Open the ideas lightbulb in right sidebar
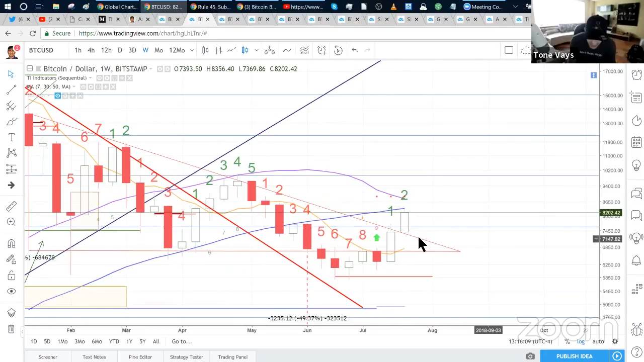 [636, 165]
